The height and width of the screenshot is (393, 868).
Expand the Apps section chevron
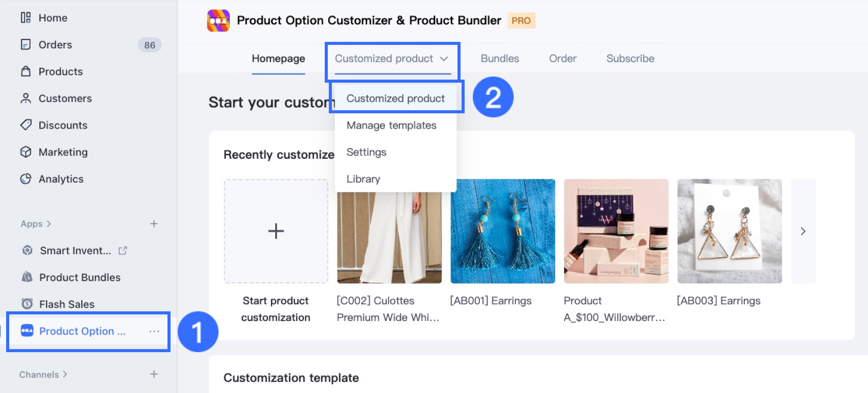point(49,224)
